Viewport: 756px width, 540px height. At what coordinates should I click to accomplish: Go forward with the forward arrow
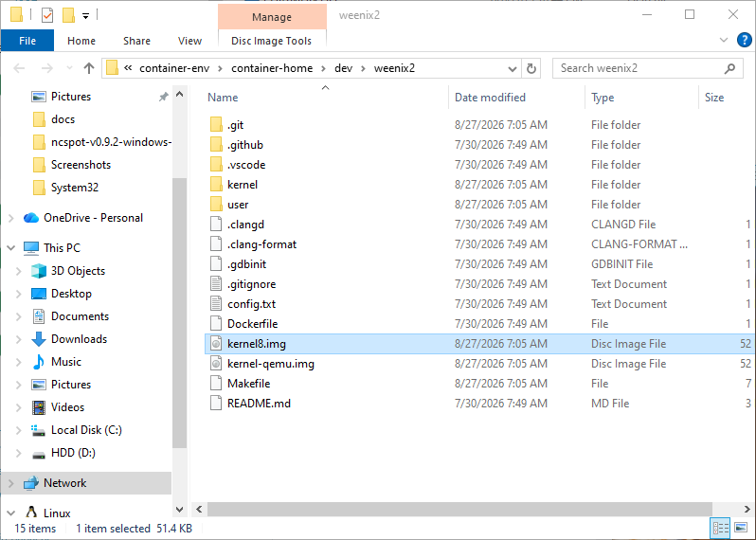46,68
